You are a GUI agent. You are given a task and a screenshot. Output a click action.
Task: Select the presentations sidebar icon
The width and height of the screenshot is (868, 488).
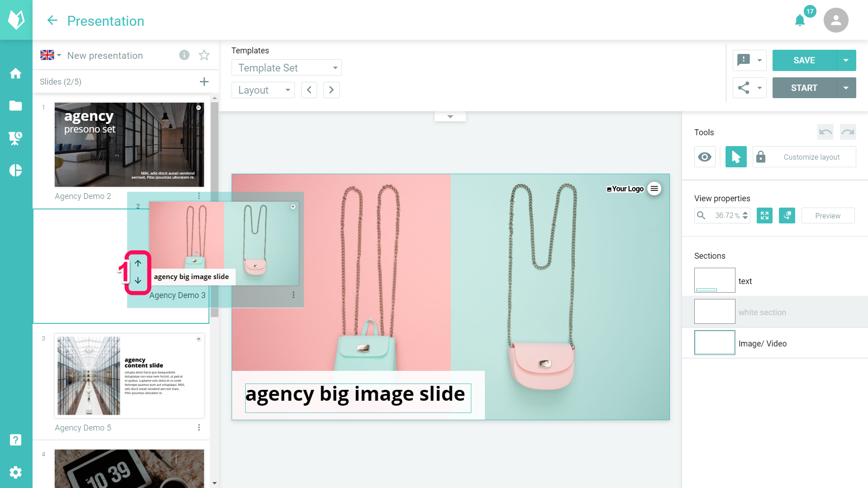point(16,138)
